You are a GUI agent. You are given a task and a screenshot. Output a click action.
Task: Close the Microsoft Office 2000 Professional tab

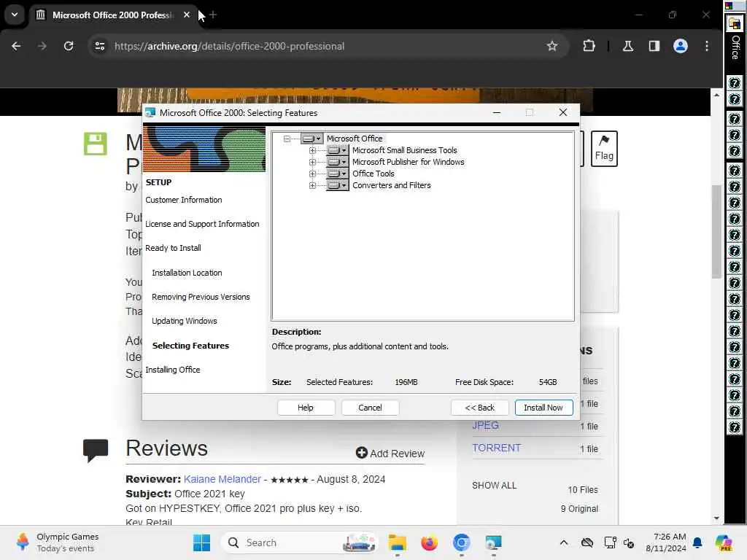[x=187, y=15]
